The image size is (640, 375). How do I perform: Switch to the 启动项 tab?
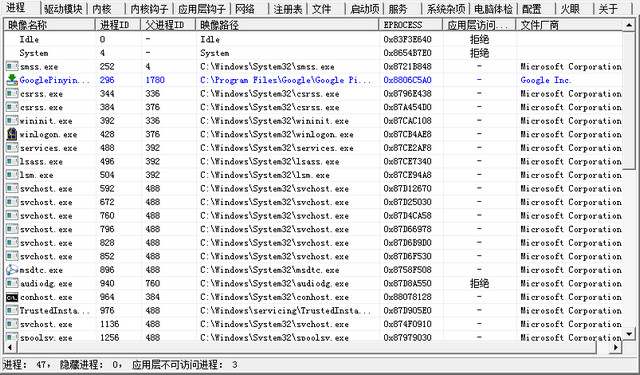click(x=364, y=9)
